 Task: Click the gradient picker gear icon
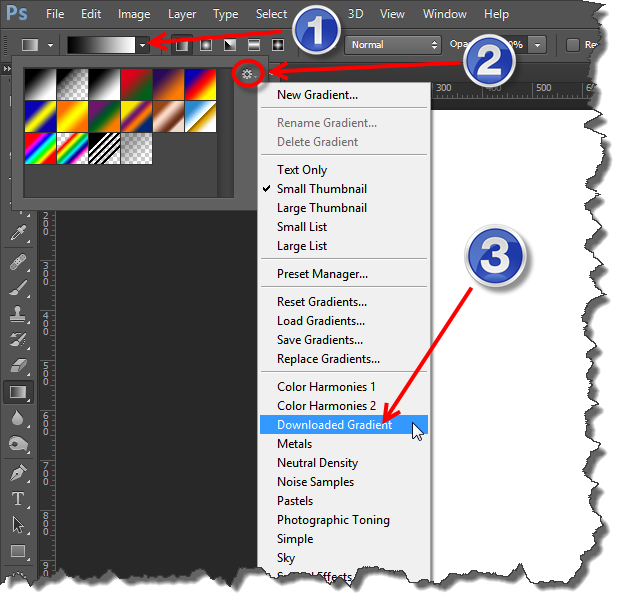click(248, 73)
